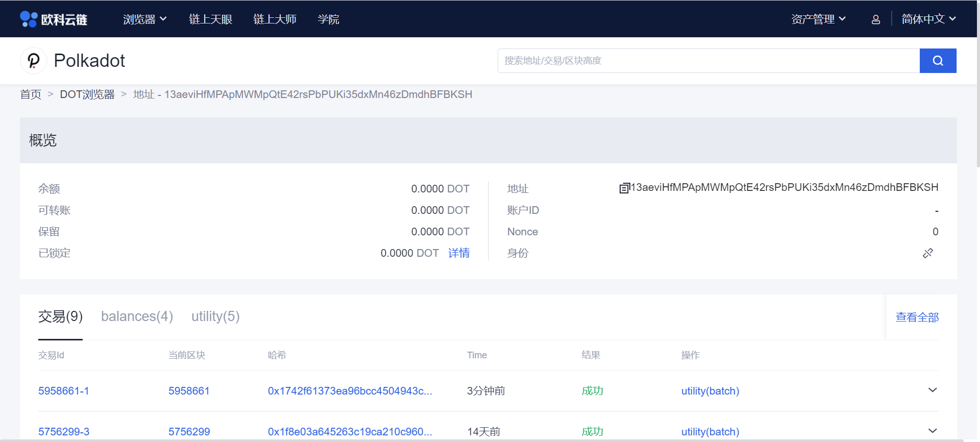Open 链上大师 in the navigation
Image resolution: width=980 pixels, height=442 pixels.
tap(275, 19)
